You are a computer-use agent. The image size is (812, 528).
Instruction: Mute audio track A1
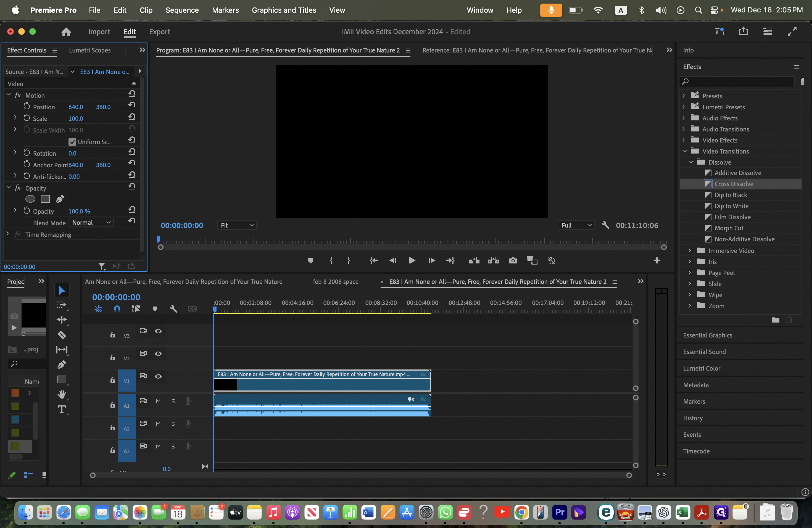(158, 401)
